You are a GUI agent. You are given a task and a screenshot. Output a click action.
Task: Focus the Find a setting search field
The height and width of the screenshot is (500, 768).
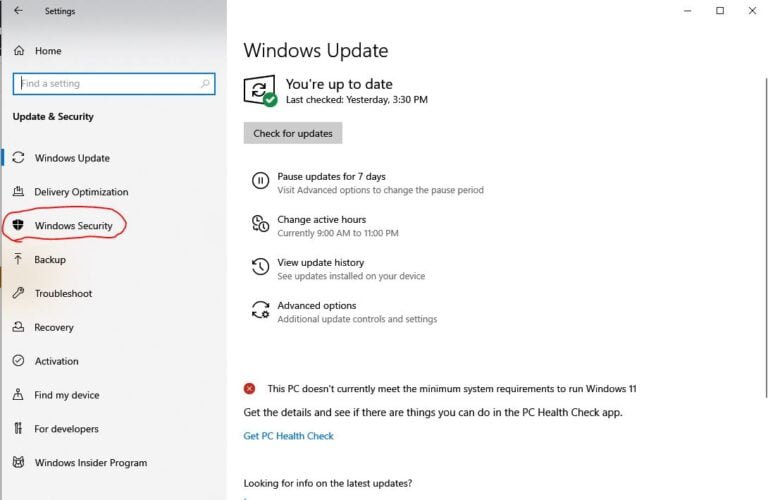point(114,84)
